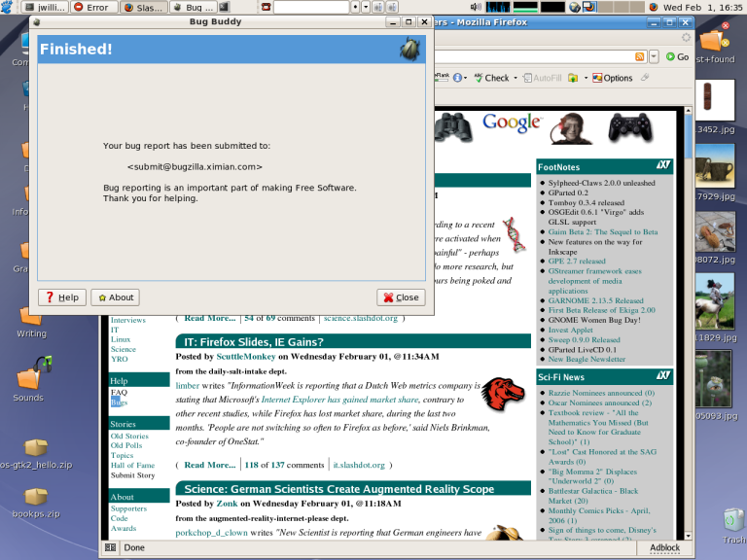Click the Check spelling toolbar icon
The image size is (747, 560).
click(479, 78)
